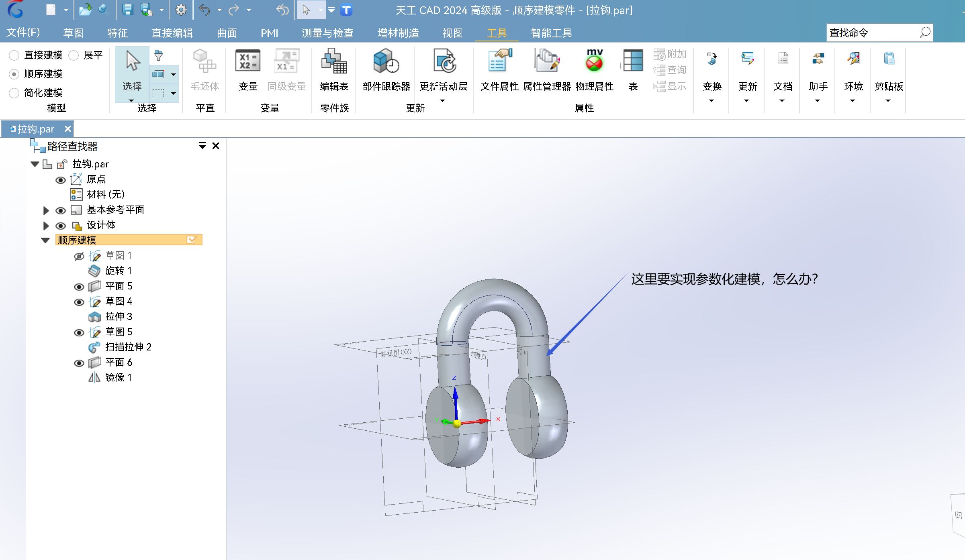Click the Save disk icon
965x560 pixels.
128,10
